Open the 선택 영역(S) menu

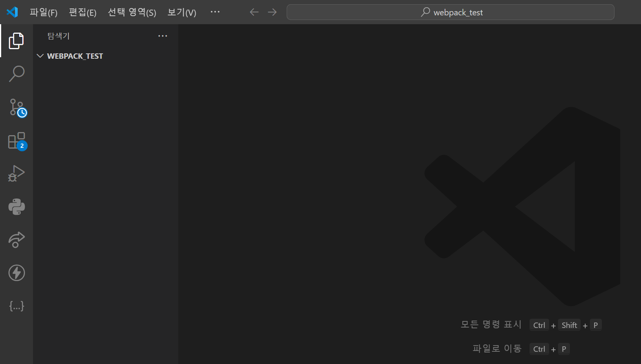tap(132, 12)
